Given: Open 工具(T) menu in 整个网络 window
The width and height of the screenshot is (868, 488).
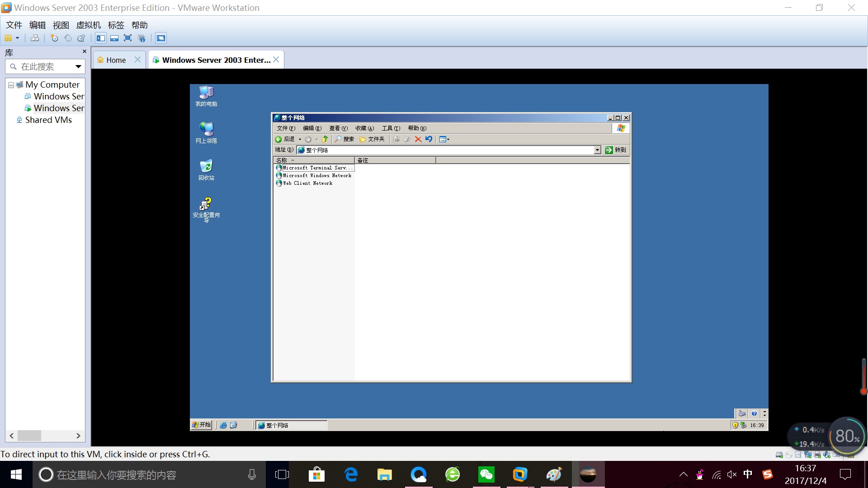Looking at the screenshot, I should [x=391, y=128].
